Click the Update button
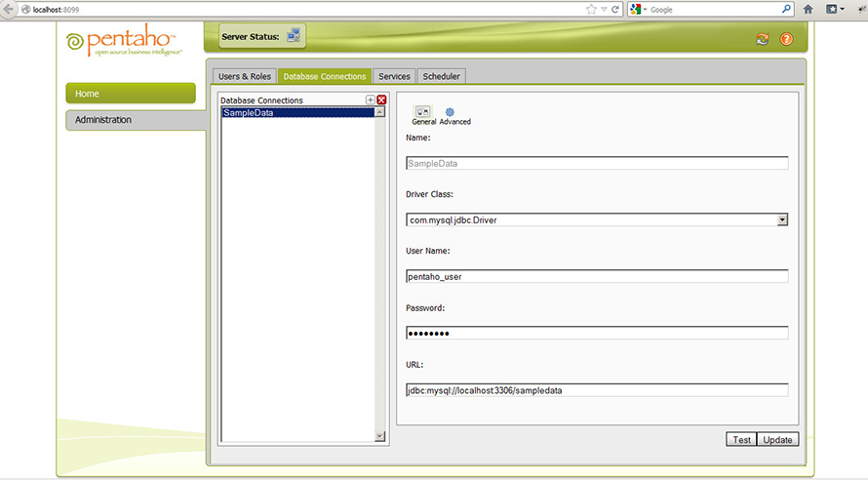This screenshot has width=868, height=480. pyautogui.click(x=777, y=440)
